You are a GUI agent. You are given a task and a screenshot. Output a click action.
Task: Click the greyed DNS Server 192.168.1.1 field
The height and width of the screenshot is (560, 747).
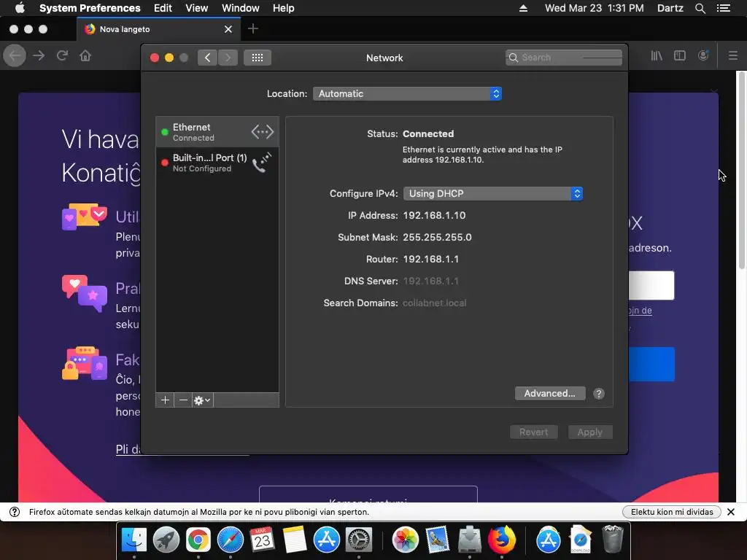click(430, 281)
